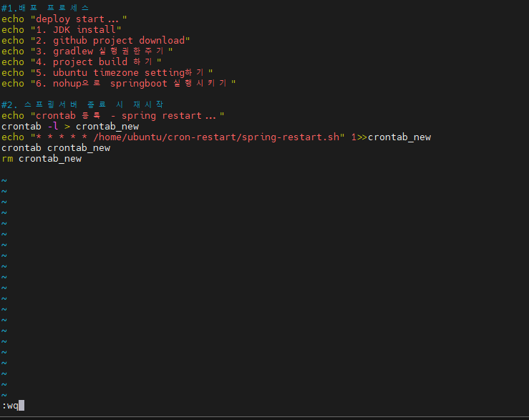Click the comment line starting with #2.
This screenshot has height=420, width=529.
coord(82,104)
